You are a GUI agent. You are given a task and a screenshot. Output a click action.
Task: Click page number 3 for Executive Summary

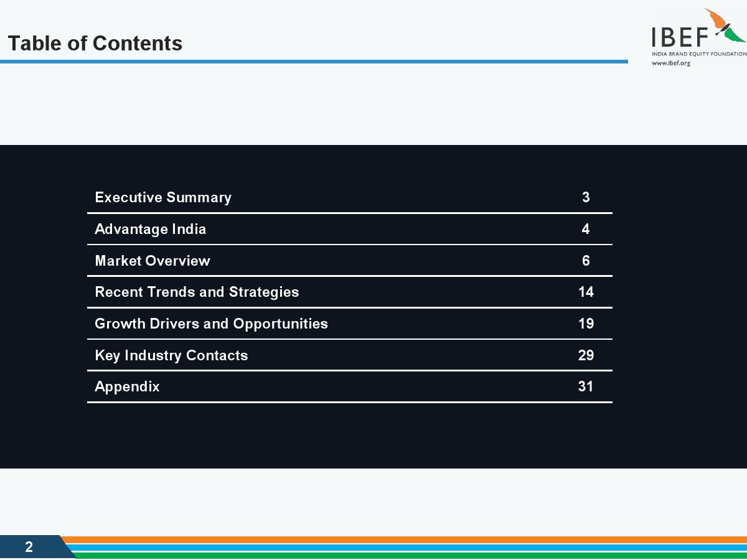point(586,198)
